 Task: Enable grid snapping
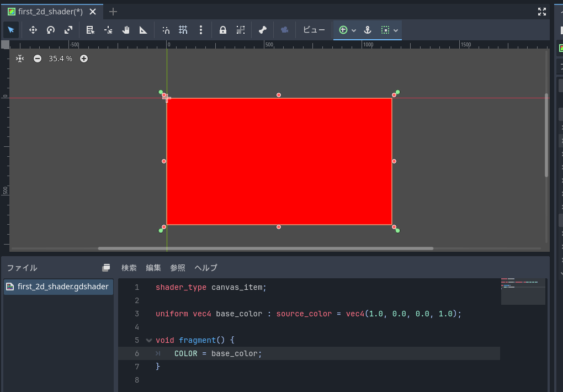pyautogui.click(x=183, y=30)
